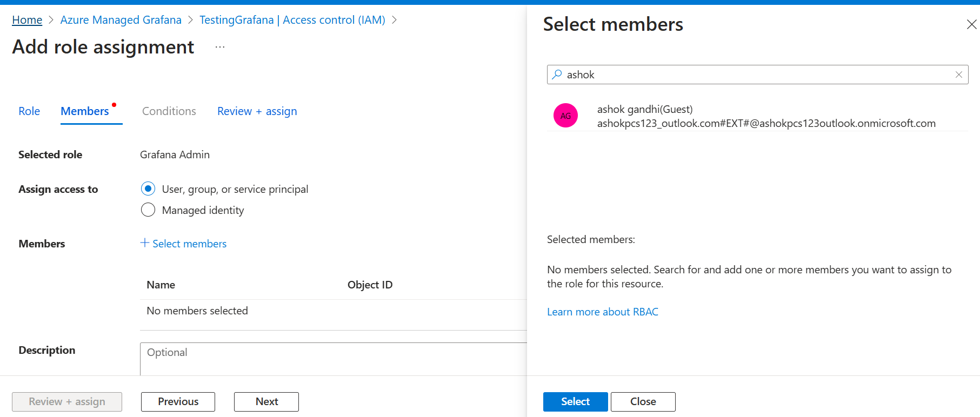The height and width of the screenshot is (417, 980).
Task: Click the Grafana Admin selected role value
Action: point(175,154)
